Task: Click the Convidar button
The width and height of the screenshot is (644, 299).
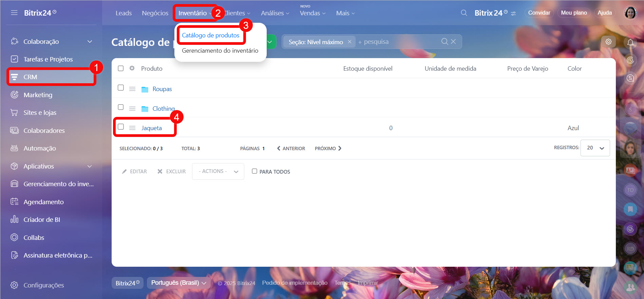Action: 539,13
